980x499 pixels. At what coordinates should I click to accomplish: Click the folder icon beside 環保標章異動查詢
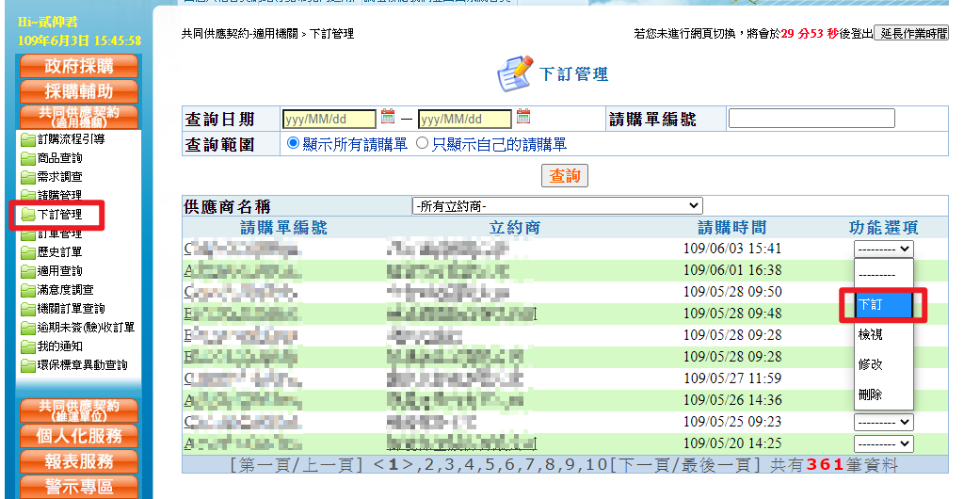(27, 364)
